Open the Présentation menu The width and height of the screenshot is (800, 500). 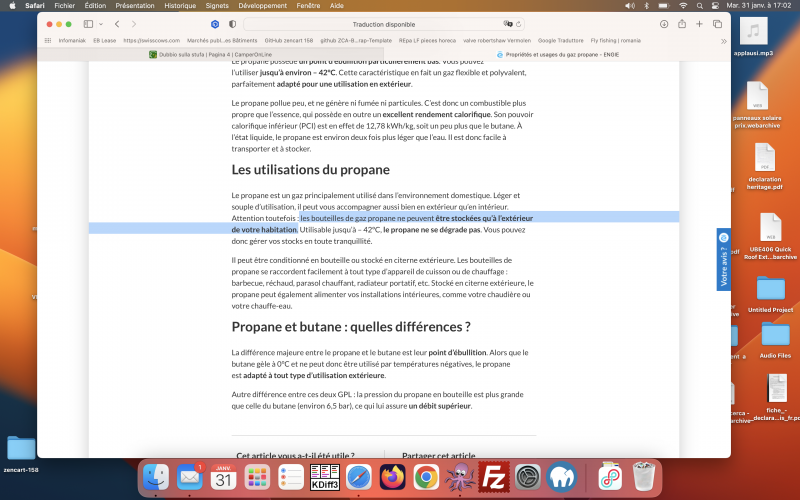tap(135, 6)
